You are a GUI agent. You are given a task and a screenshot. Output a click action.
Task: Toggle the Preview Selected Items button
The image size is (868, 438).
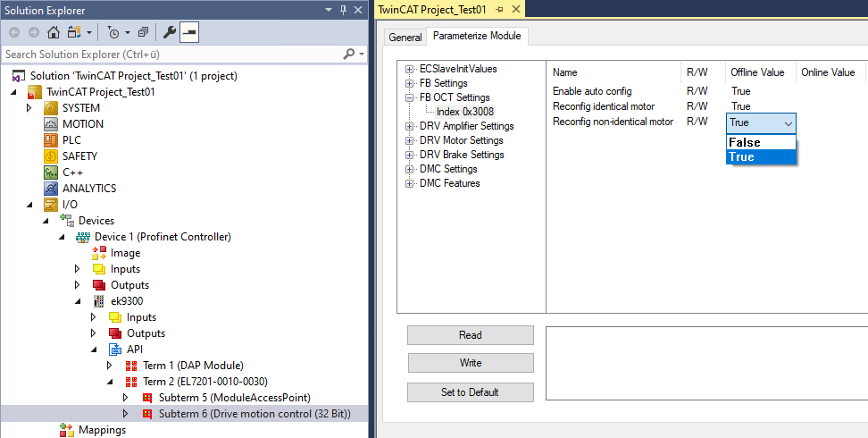(189, 33)
